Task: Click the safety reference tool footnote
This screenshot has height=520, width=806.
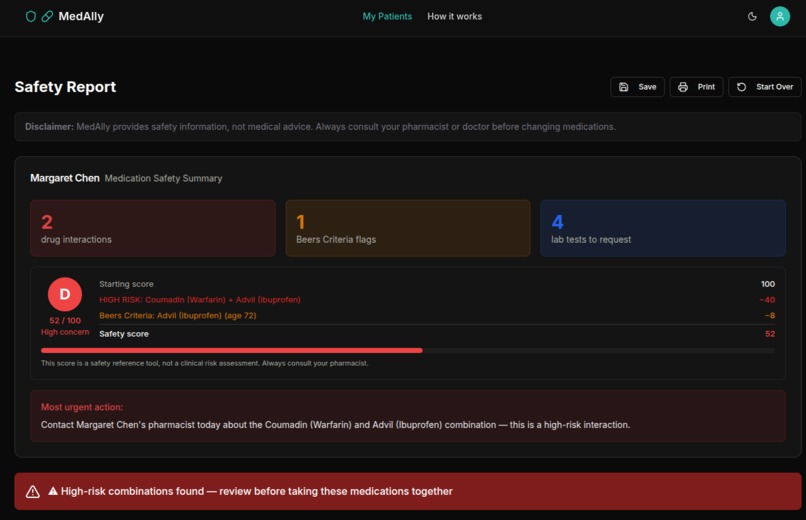Action: (205, 363)
